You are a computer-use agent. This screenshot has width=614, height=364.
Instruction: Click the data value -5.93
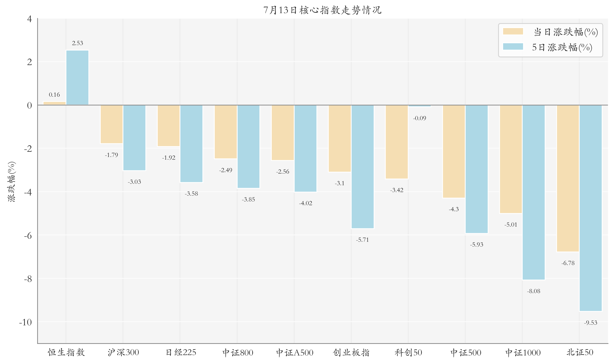coord(476,244)
